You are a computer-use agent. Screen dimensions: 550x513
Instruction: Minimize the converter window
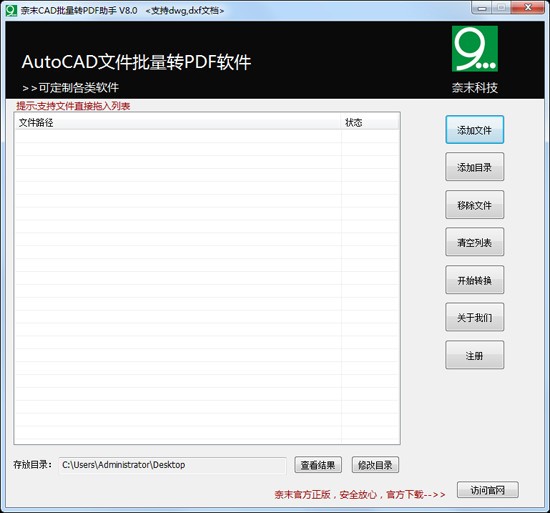tap(482, 8)
